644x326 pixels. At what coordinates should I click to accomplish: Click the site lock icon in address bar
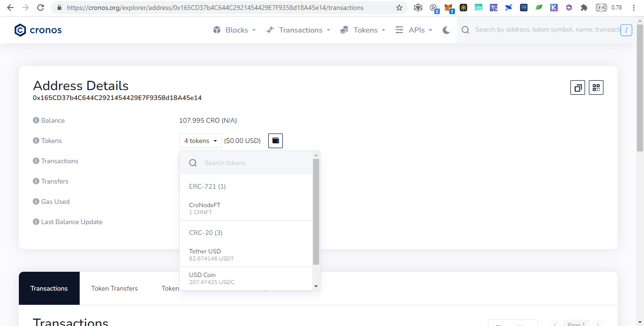[x=59, y=8]
